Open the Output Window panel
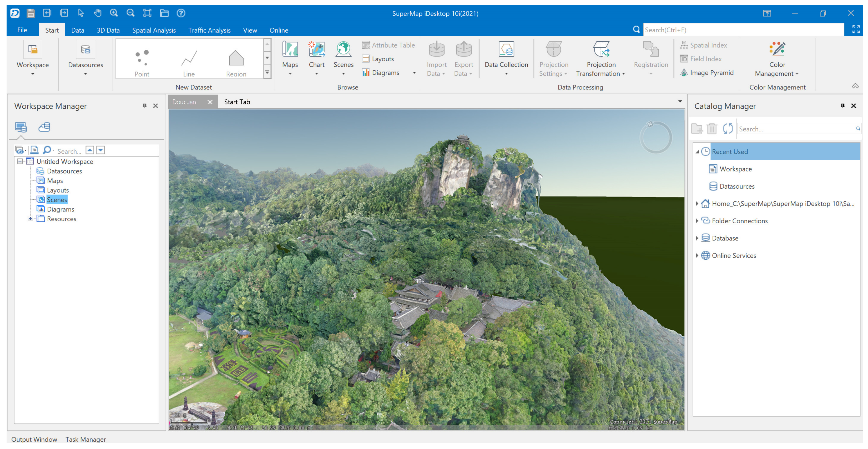 (34, 439)
